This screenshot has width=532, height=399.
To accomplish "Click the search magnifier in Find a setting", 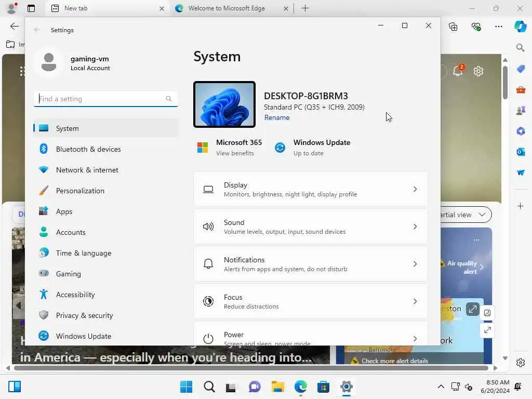I will (169, 99).
